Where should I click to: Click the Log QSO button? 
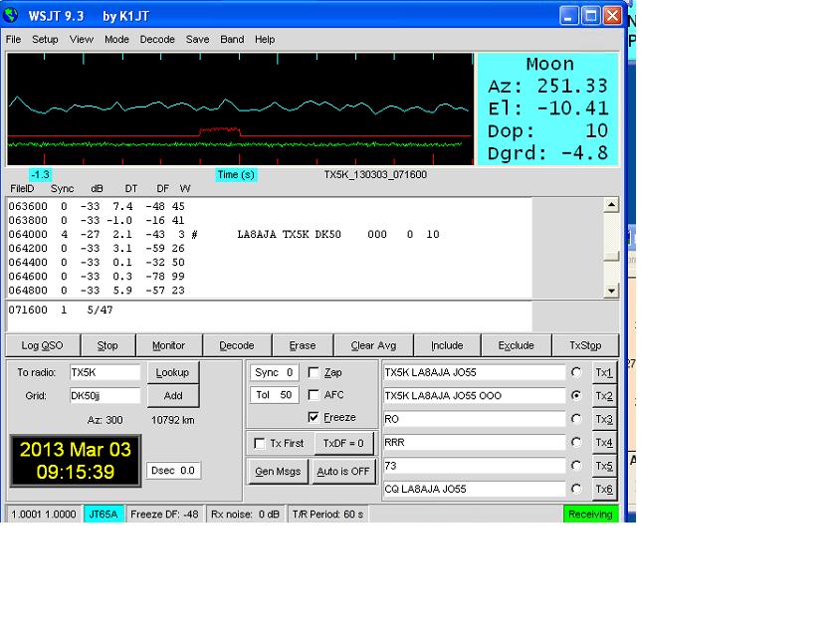tap(43, 345)
